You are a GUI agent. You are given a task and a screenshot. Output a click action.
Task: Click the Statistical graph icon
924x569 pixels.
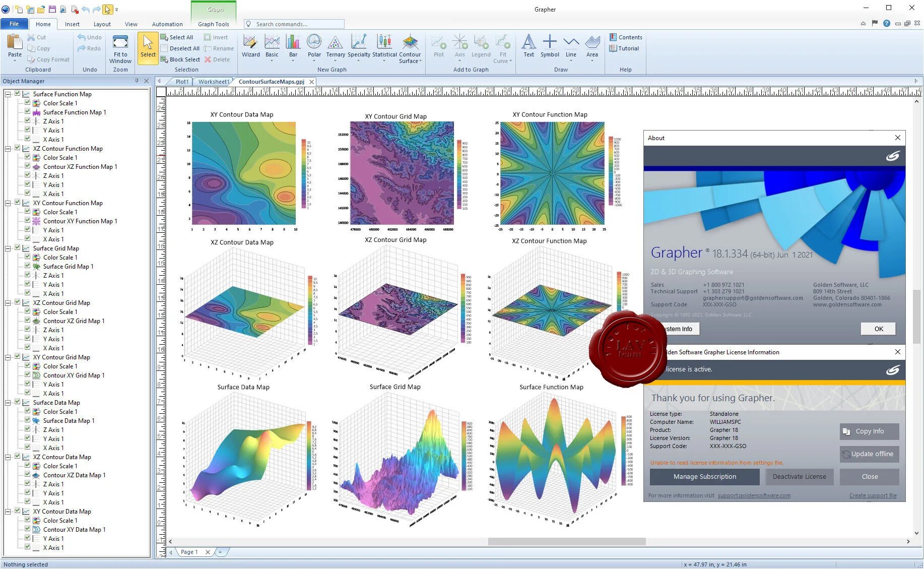point(384,46)
